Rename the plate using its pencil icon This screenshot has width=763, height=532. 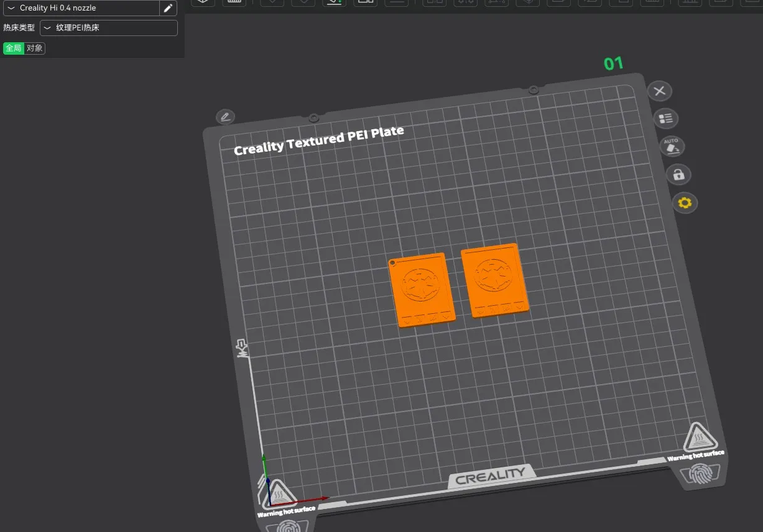225,117
